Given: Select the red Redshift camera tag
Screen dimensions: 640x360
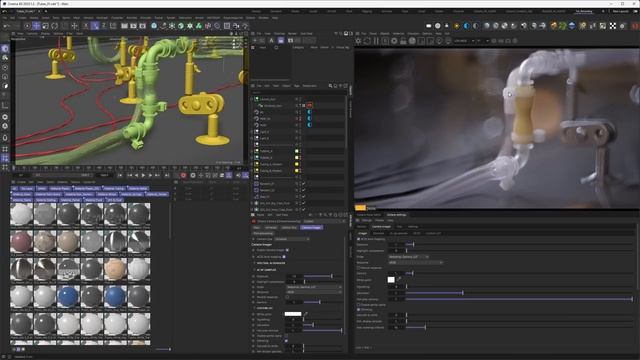Looking at the screenshot, I should tap(310, 105).
